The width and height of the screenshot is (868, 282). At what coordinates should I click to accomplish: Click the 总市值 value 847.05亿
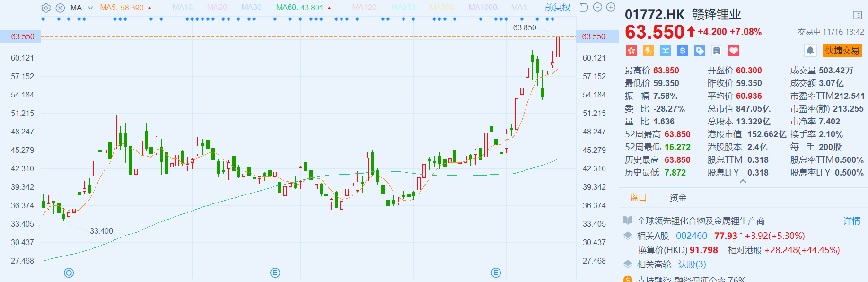[753, 109]
